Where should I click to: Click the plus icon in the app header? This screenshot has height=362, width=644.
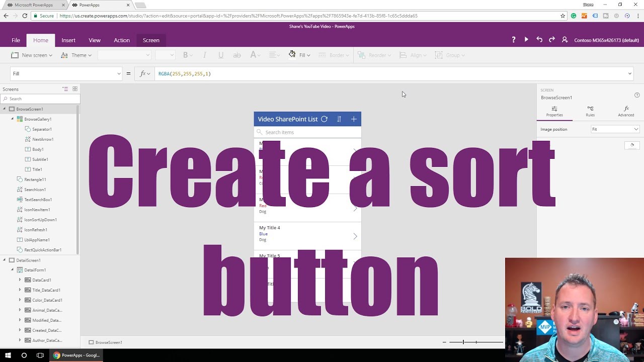coord(354,119)
